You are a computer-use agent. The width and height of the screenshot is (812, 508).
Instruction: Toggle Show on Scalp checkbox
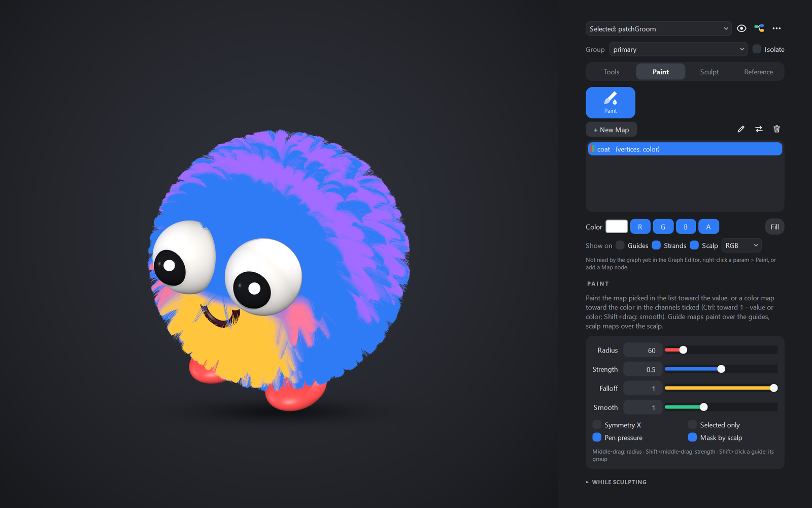click(694, 245)
